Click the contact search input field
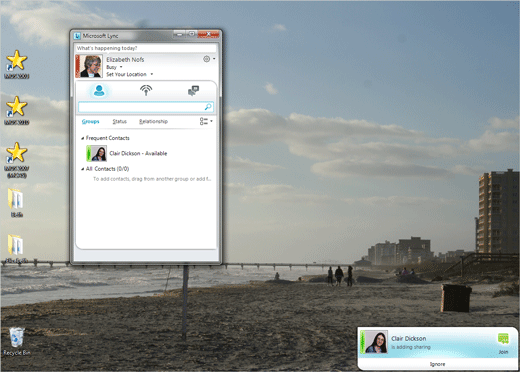This screenshot has width=520, height=372. [146, 107]
